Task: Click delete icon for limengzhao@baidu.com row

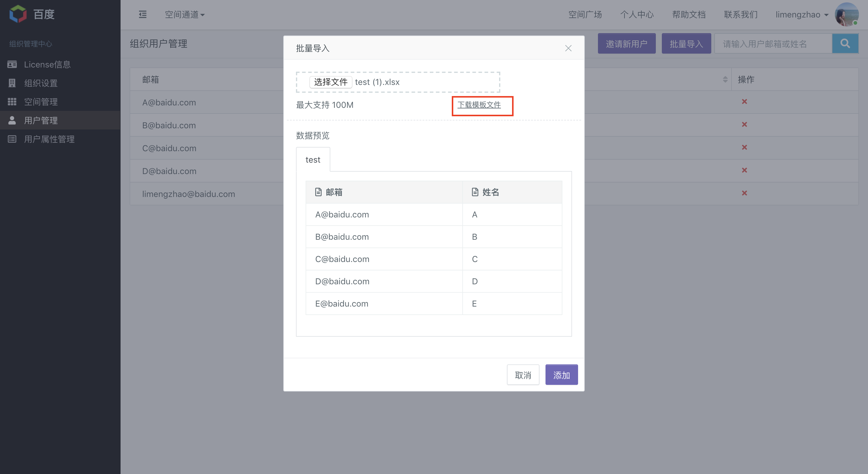Action: [744, 193]
